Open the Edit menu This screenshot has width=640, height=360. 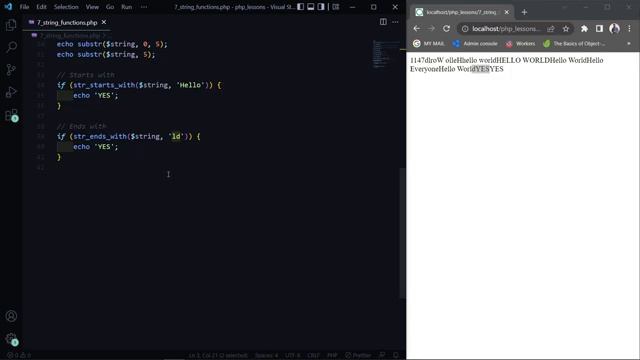tap(41, 7)
